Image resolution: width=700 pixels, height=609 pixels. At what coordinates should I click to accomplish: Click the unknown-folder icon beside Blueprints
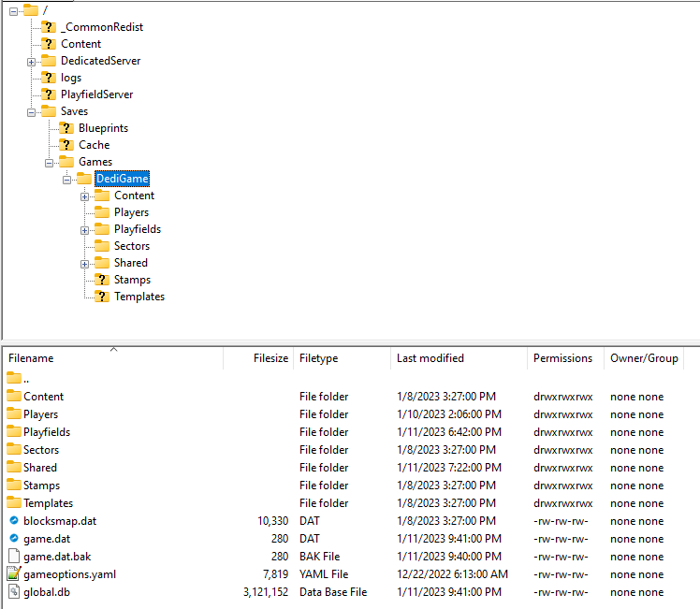(66, 127)
